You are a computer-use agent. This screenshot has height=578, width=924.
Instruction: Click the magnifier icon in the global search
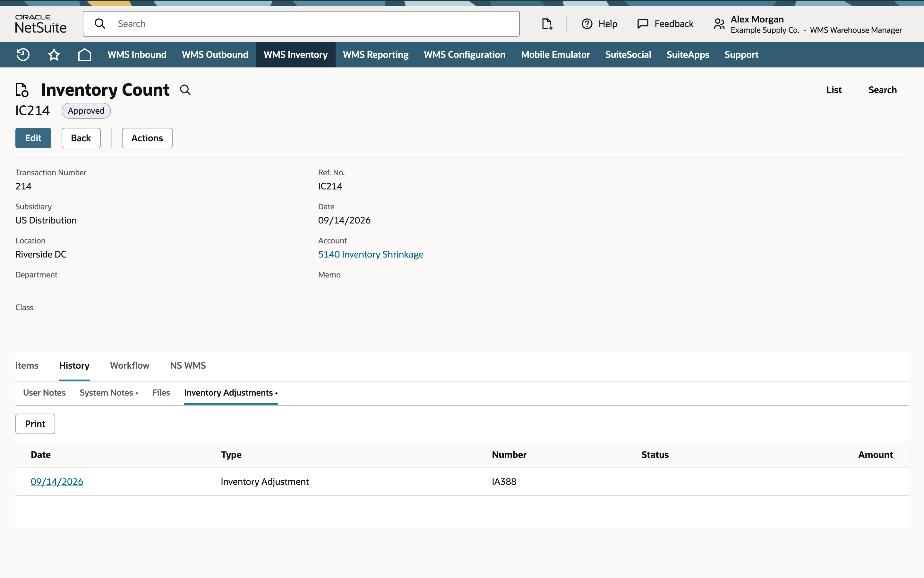click(x=100, y=24)
